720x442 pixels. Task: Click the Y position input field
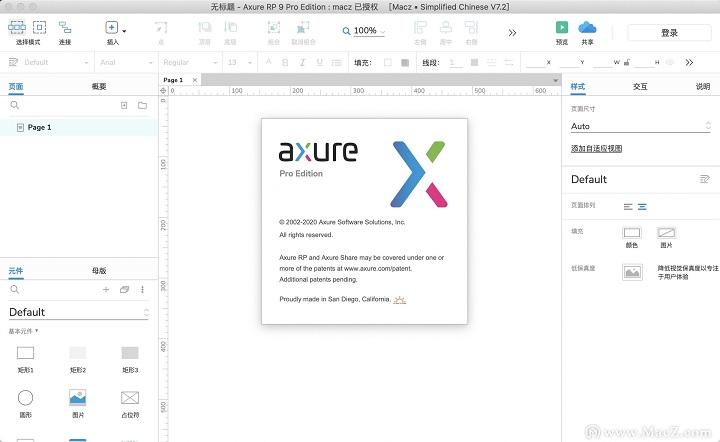tap(569, 62)
